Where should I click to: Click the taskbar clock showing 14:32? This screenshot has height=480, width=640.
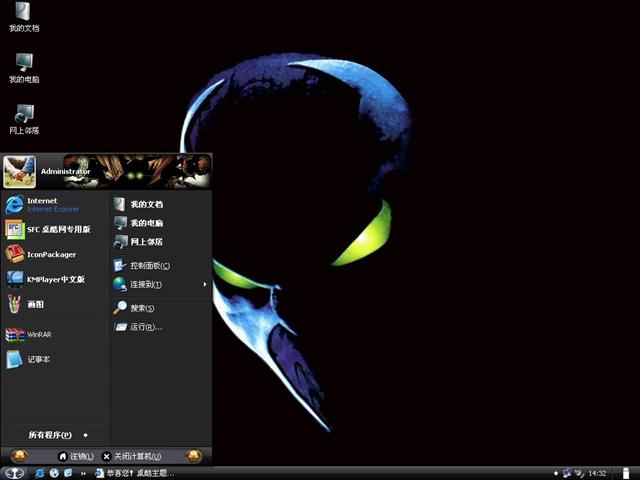click(x=597, y=472)
